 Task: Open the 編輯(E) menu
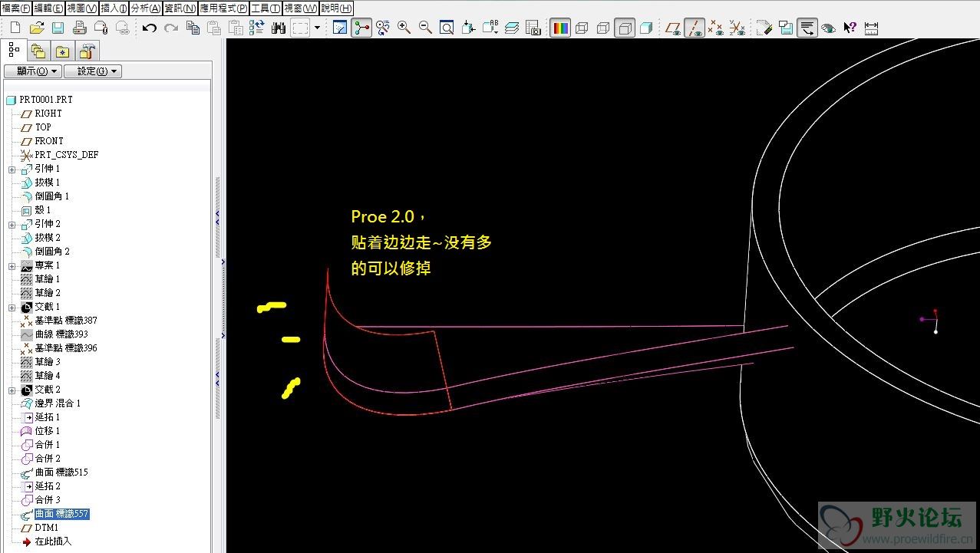click(48, 8)
